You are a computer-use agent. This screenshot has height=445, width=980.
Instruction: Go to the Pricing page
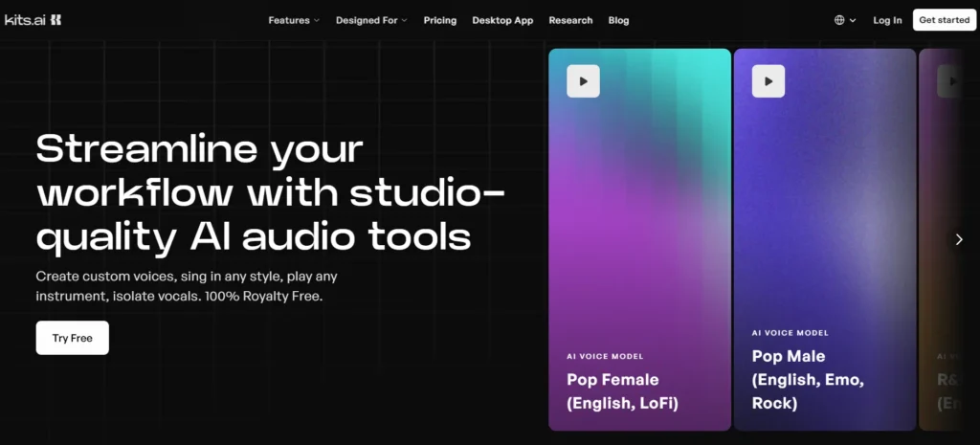click(440, 20)
